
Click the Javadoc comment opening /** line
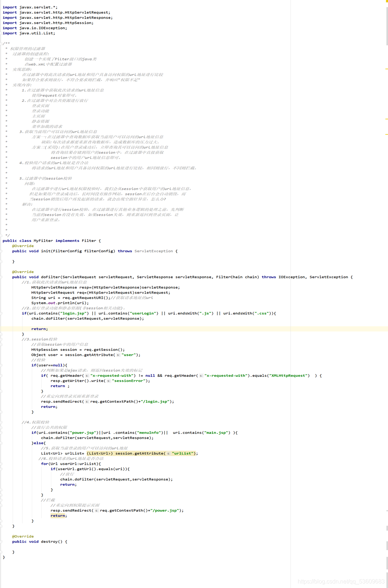(6, 44)
